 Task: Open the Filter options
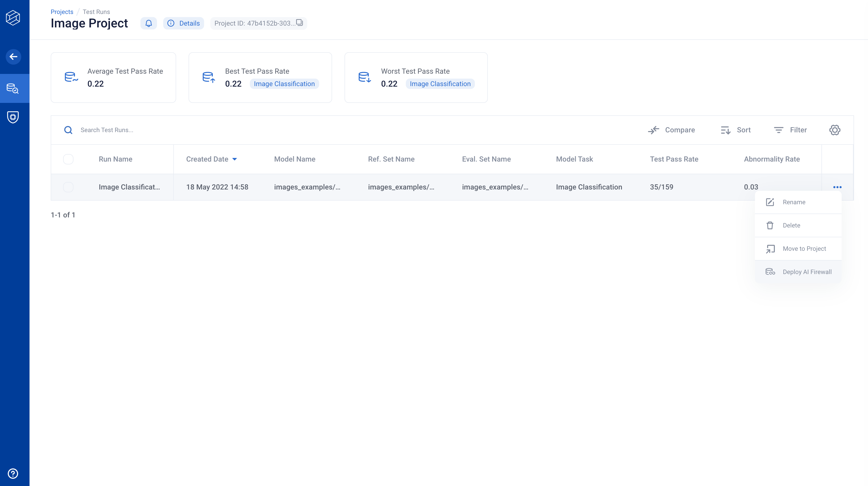pos(790,130)
